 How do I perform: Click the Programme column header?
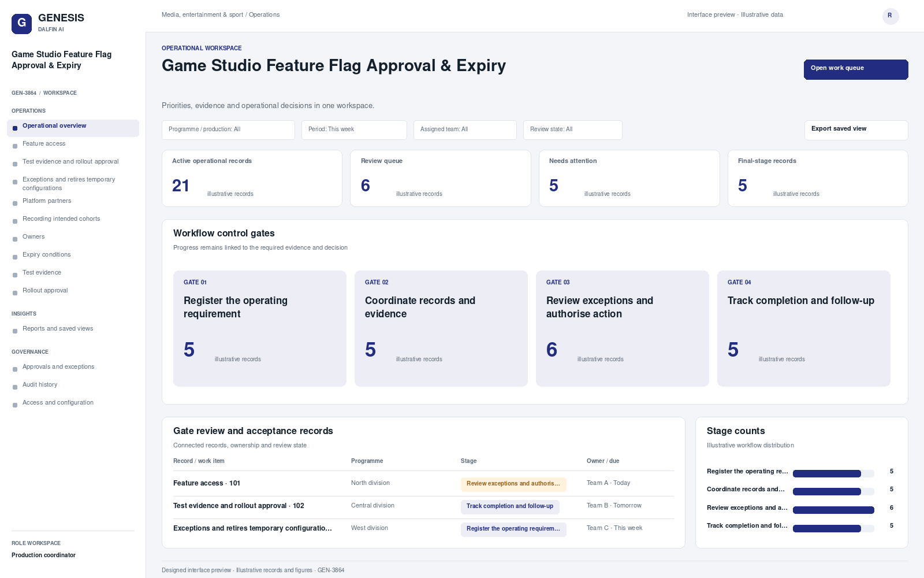click(x=367, y=461)
